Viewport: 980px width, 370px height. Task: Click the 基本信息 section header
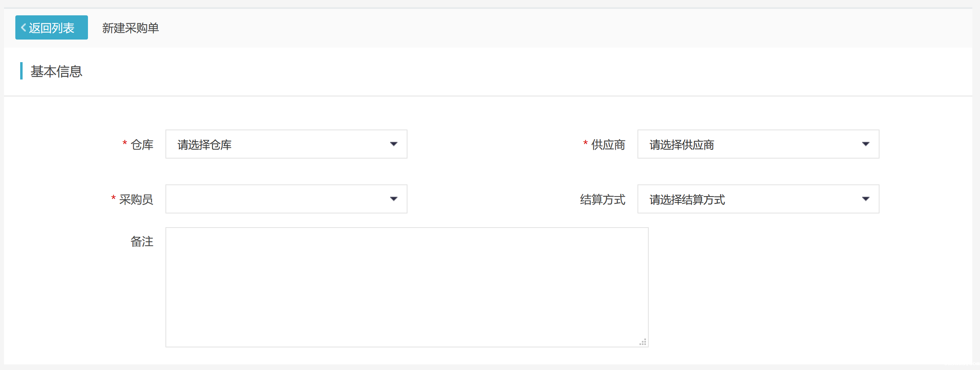click(56, 71)
